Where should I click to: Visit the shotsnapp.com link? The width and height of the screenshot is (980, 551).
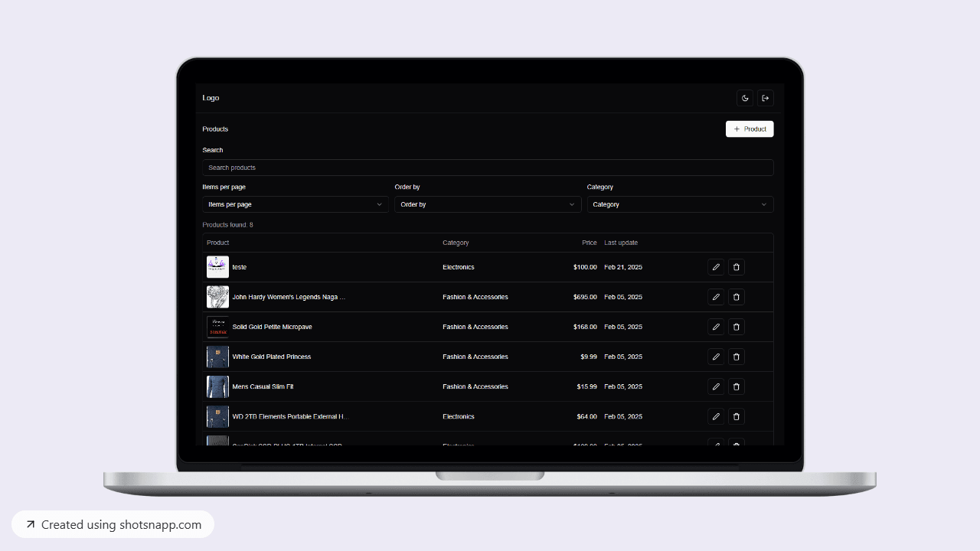tap(113, 524)
